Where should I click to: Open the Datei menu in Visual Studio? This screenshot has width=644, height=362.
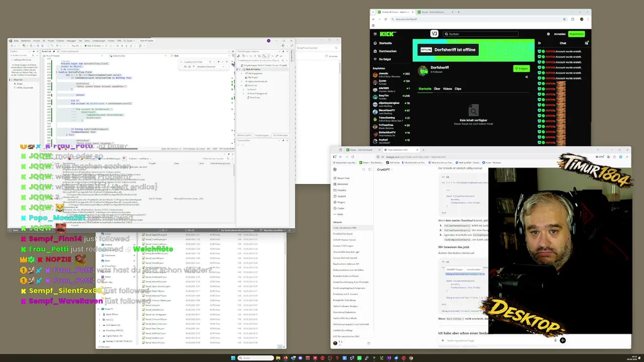tap(16, 41)
